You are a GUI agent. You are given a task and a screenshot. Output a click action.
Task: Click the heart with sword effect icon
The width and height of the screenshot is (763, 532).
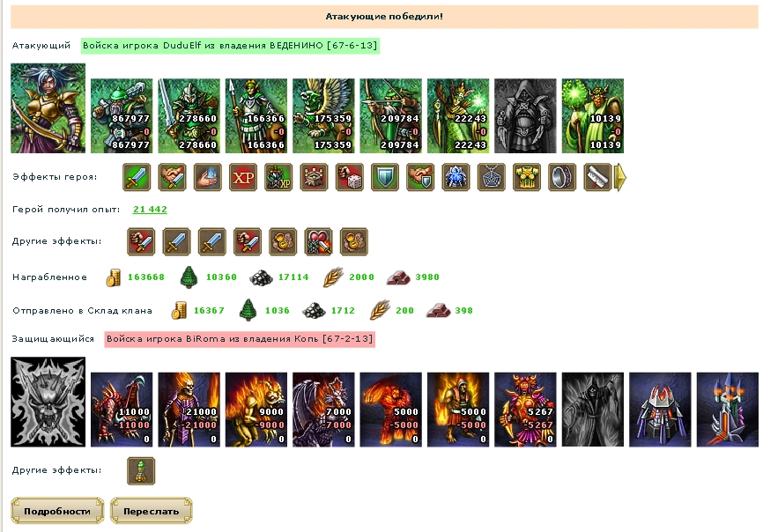click(319, 241)
